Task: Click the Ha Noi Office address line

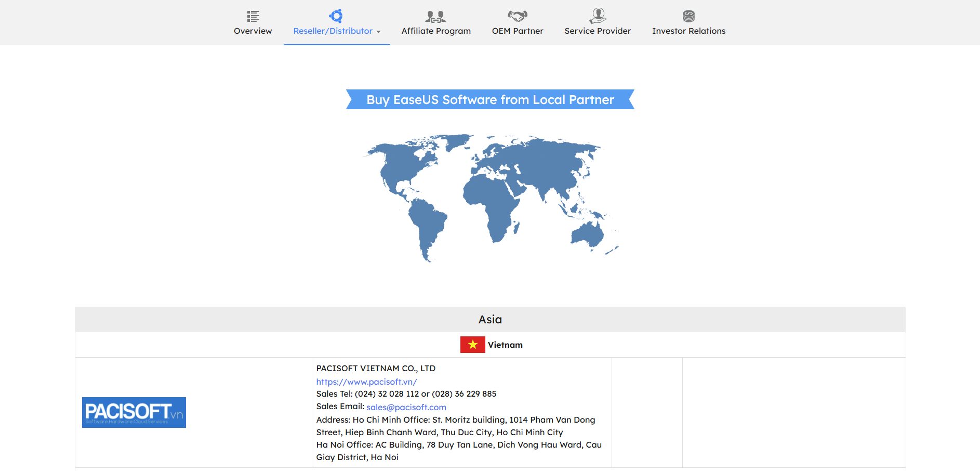Action: 459,451
